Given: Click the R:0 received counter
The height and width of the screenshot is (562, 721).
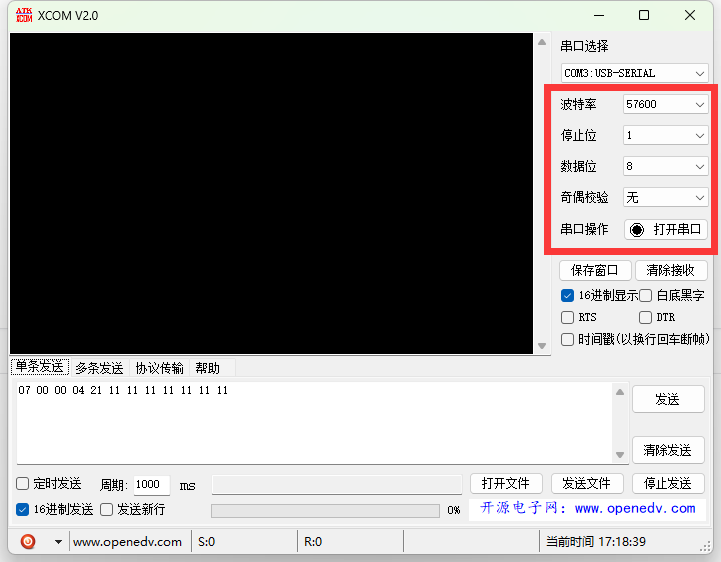Looking at the screenshot, I should [313, 542].
